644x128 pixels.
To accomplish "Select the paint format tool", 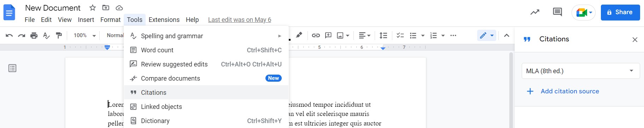I will (59, 35).
